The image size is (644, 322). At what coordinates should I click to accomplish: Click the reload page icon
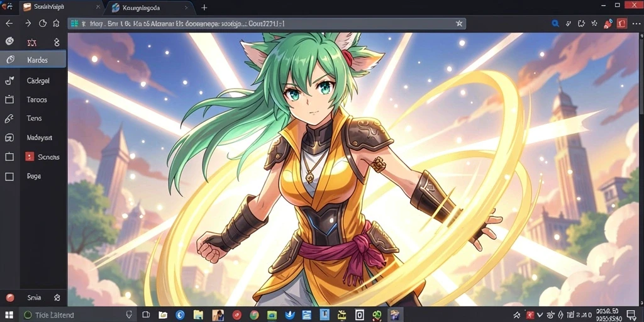click(x=43, y=23)
